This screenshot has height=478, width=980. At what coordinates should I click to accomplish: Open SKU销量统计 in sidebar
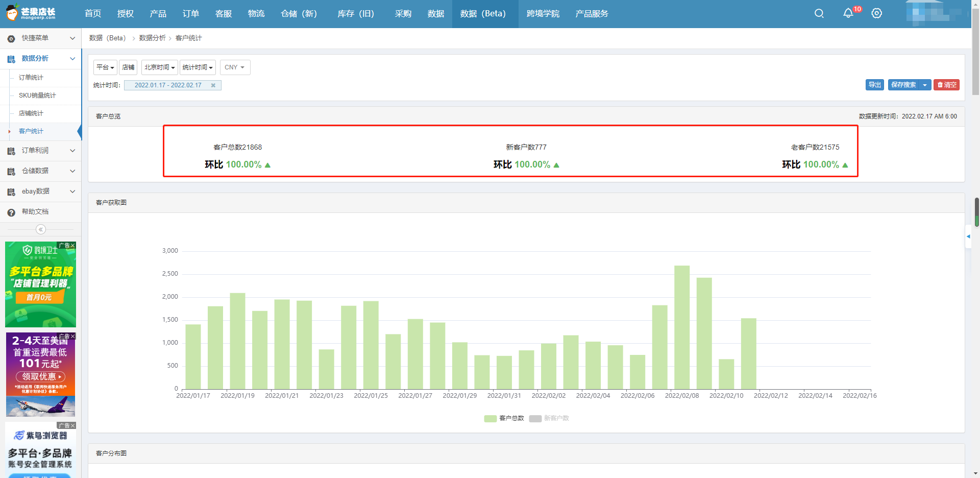tap(37, 95)
